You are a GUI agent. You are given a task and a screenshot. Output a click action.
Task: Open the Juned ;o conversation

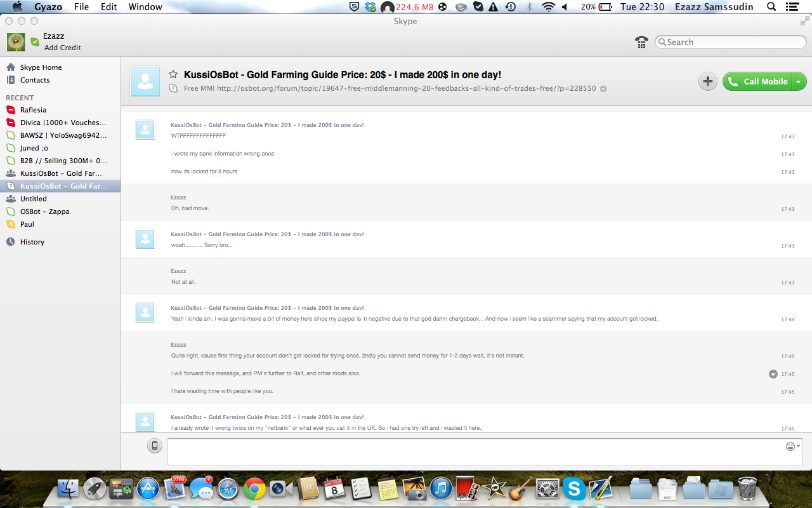click(60, 148)
